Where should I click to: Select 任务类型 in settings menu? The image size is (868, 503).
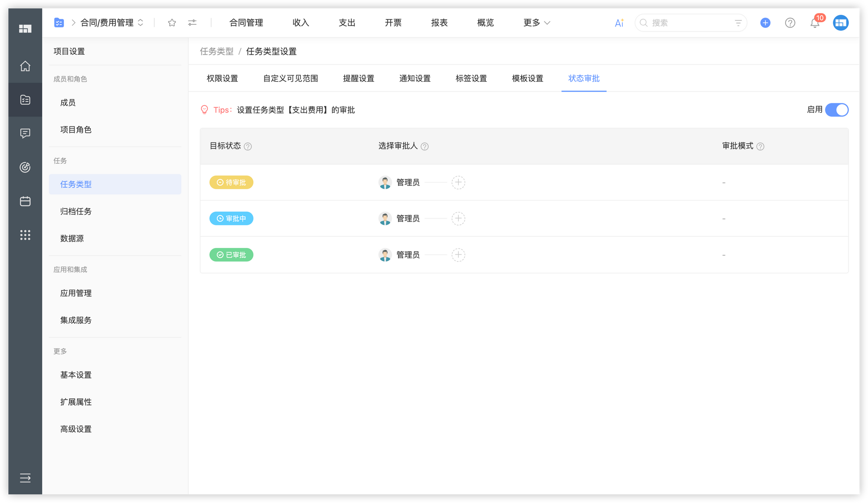pyautogui.click(x=115, y=184)
